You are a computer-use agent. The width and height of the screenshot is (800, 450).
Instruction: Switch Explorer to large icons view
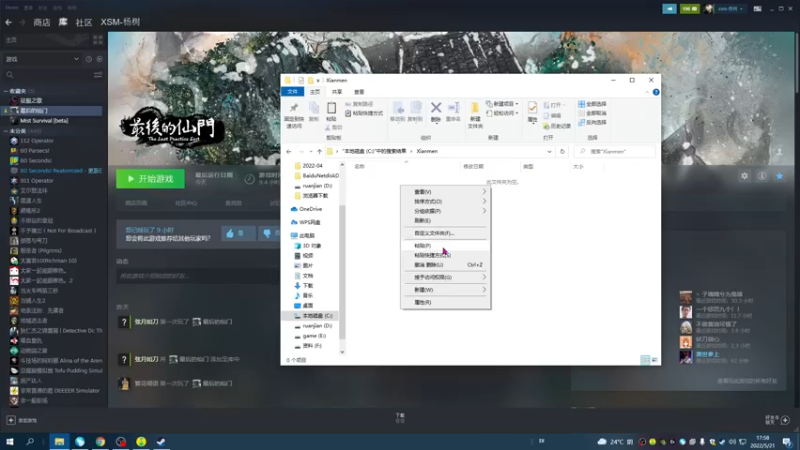coord(655,360)
